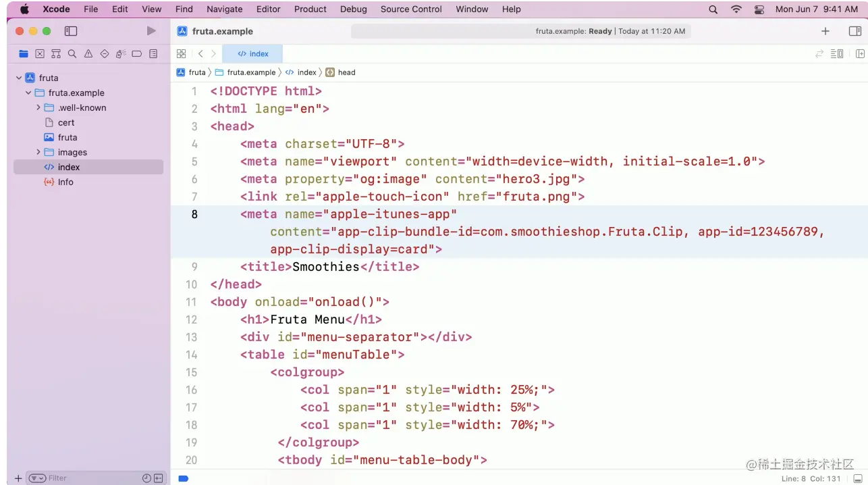Show source-controlled files filter
This screenshot has width=868, height=485.
(159, 478)
